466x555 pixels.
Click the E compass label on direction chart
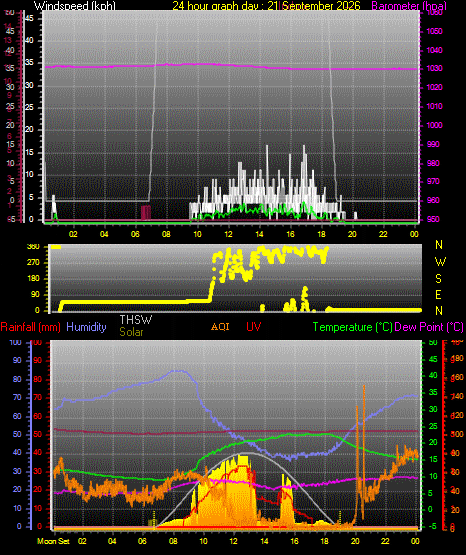tap(438, 294)
